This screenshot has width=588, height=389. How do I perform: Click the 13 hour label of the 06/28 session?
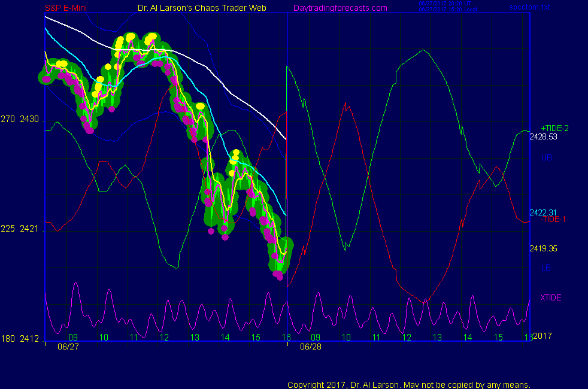coord(437,338)
